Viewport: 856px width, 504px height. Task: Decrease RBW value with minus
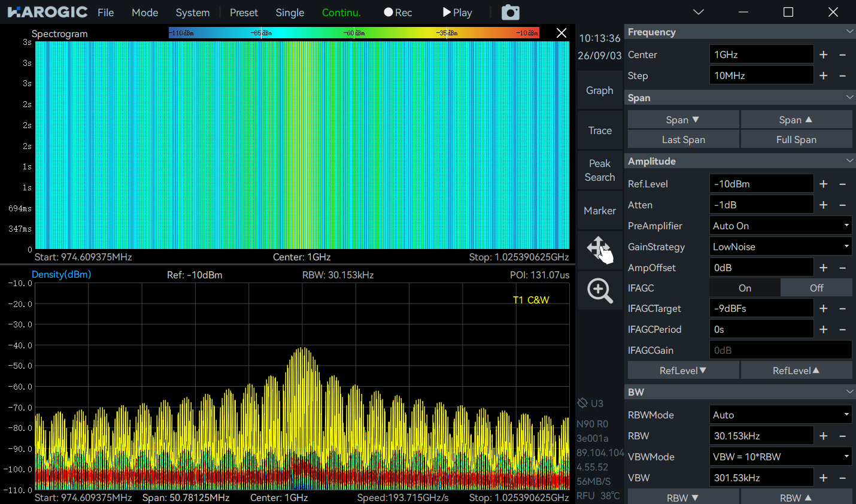point(843,436)
